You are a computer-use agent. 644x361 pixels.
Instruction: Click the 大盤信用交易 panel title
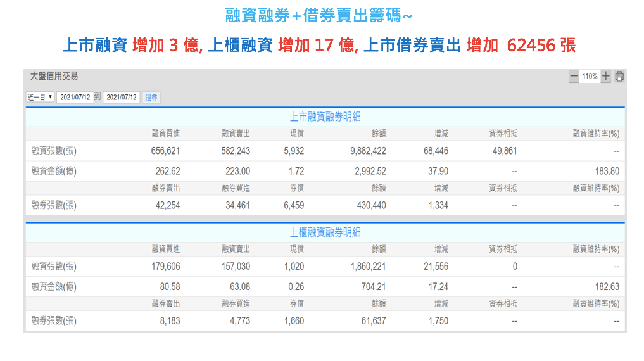(54, 76)
